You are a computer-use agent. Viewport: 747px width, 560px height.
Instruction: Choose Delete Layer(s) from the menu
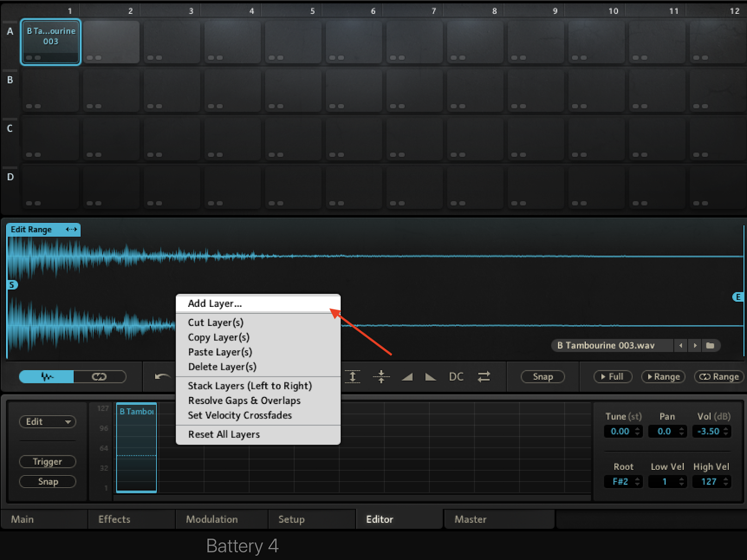(x=258, y=367)
